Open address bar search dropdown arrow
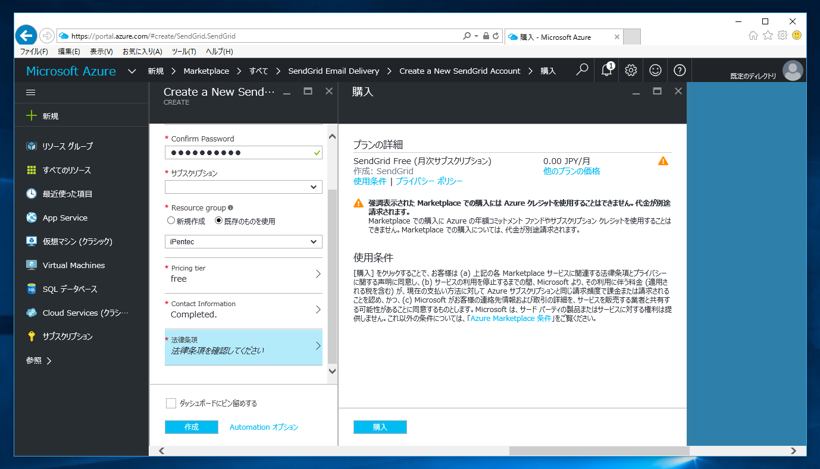 click(476, 36)
